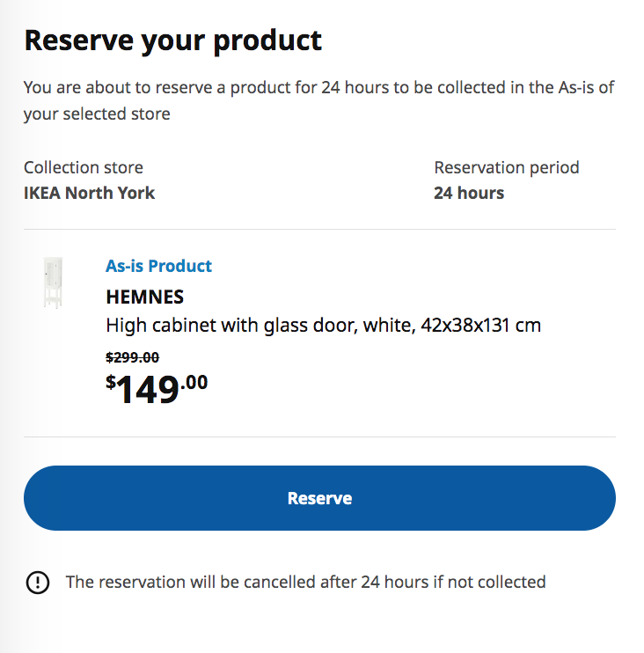Screen dimensions: 644x653
Task: Click the 42x38x131 cm dimensions text
Action: [480, 326]
